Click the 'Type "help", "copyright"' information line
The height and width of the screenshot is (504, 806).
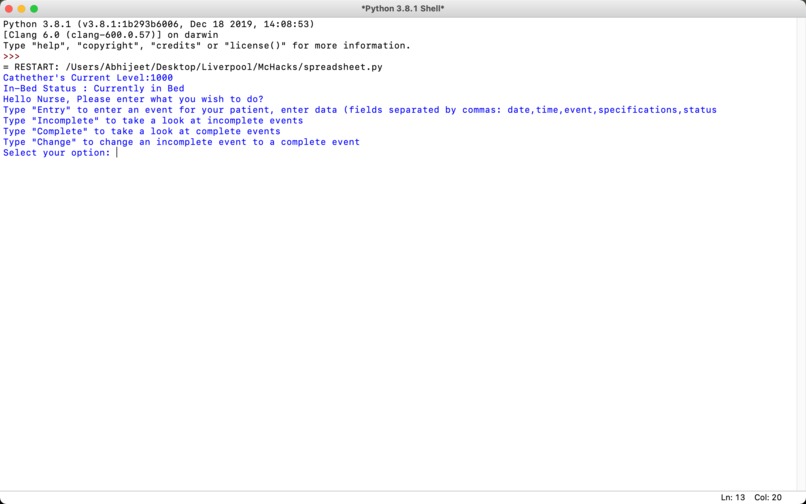(207, 46)
